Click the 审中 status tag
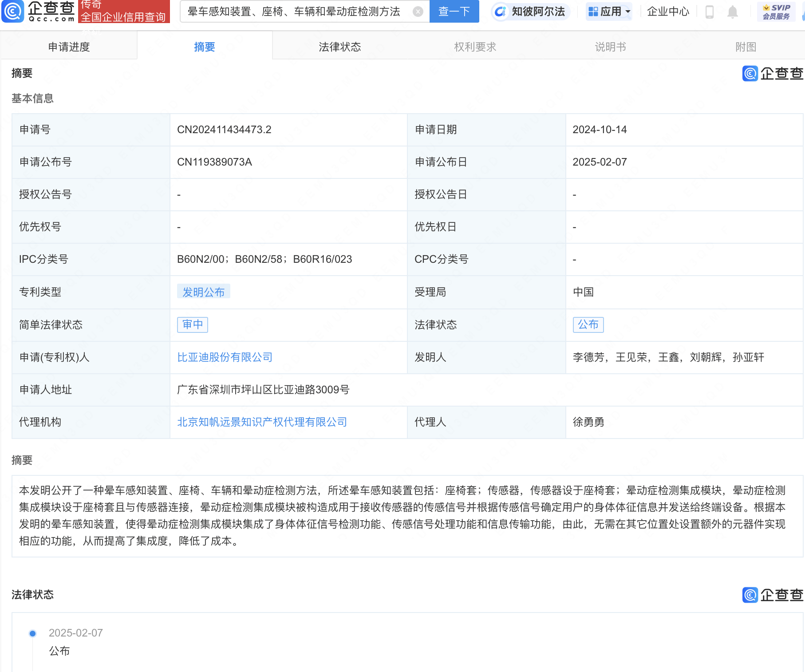The height and width of the screenshot is (672, 805). (x=193, y=324)
